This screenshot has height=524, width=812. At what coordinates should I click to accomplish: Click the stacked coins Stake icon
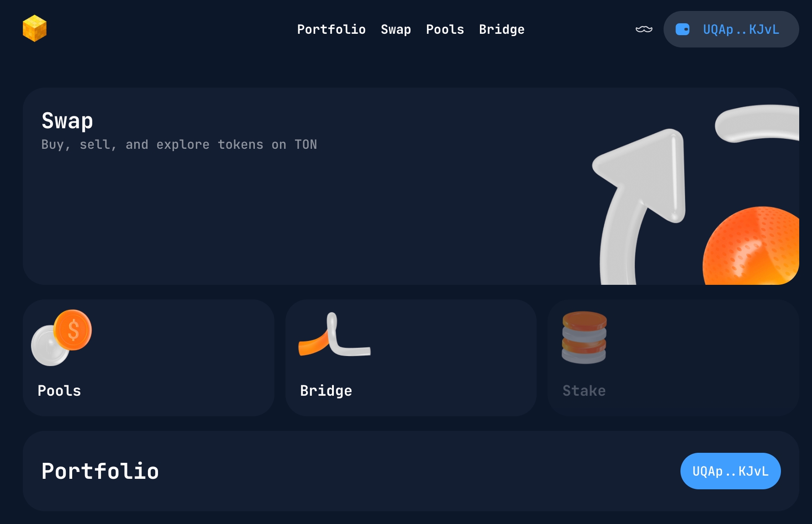pyautogui.click(x=584, y=337)
